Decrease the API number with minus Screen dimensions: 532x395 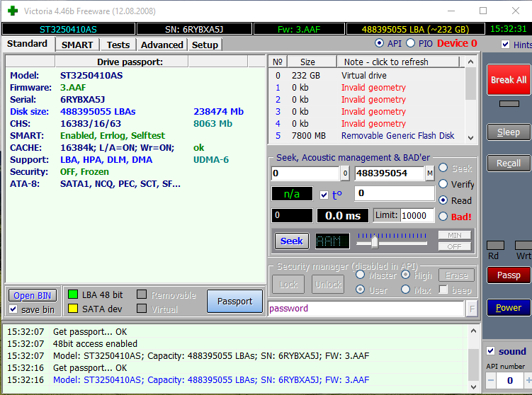491,380
